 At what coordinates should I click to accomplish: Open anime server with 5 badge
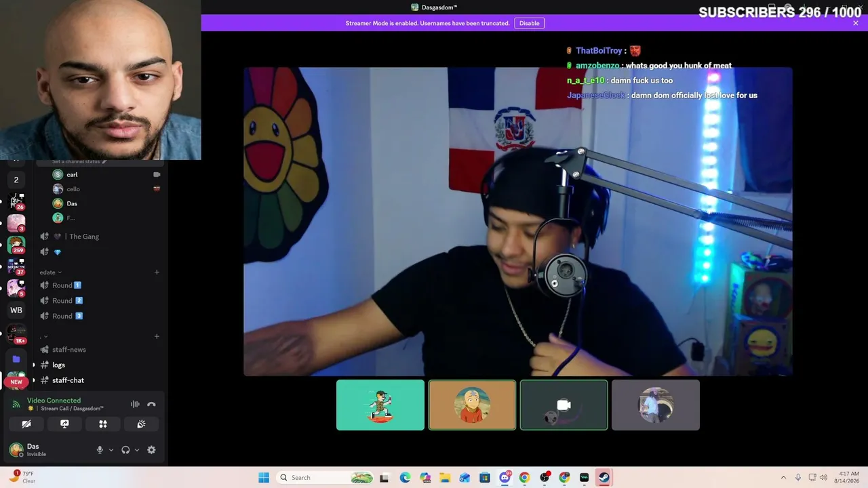pyautogui.click(x=16, y=288)
